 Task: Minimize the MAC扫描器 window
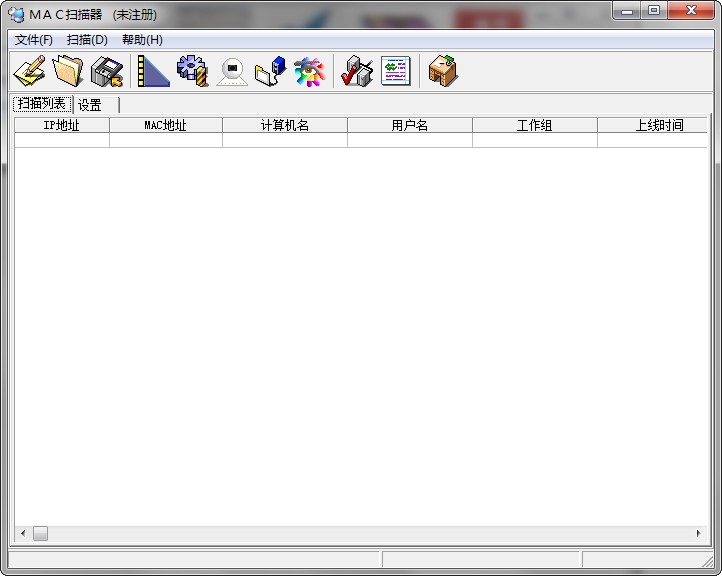click(626, 11)
